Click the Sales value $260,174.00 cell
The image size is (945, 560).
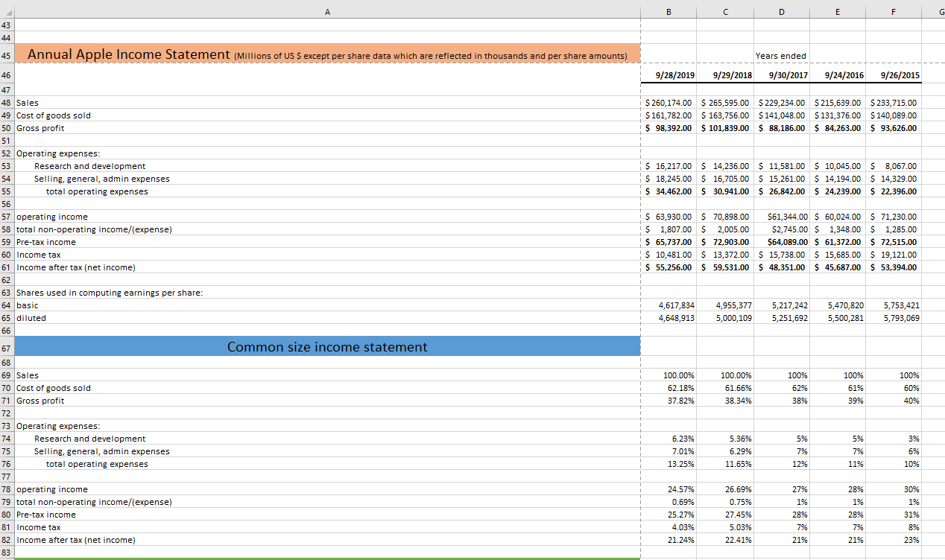(668, 103)
